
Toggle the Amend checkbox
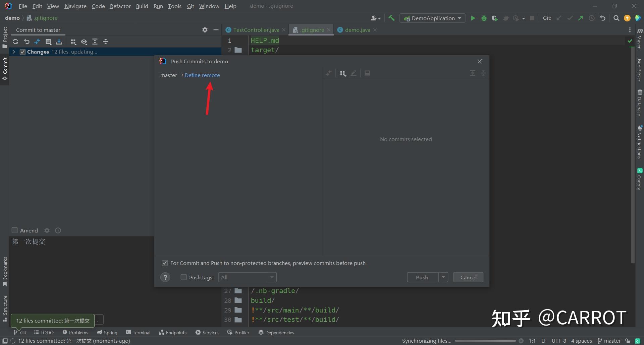[x=15, y=230]
